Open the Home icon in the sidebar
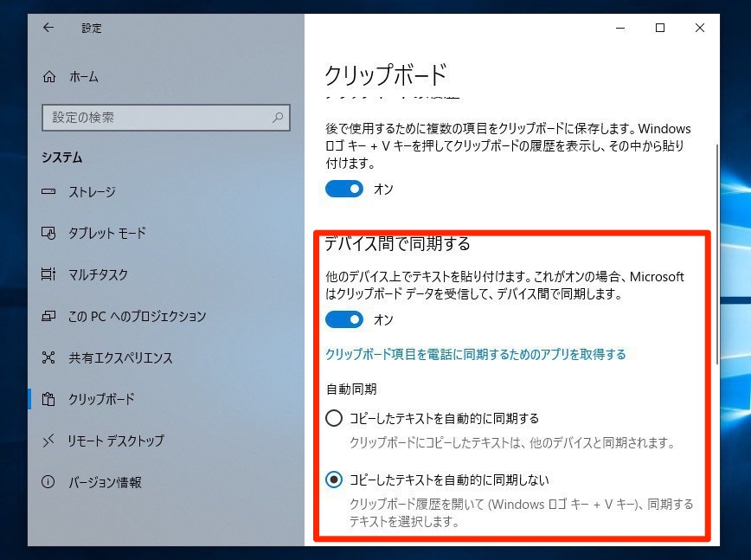The width and height of the screenshot is (751, 560). (x=48, y=77)
